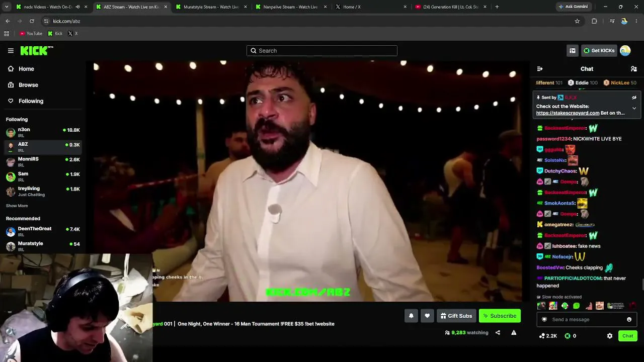This screenshot has height=362, width=644.
Task: Click the Gift Subs button
Action: [x=456, y=316]
